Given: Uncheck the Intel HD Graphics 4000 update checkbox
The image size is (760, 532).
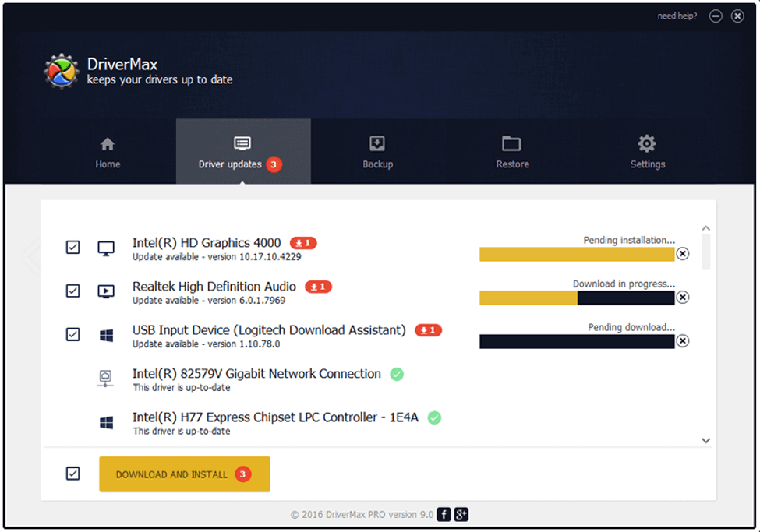Looking at the screenshot, I should pyautogui.click(x=72, y=247).
